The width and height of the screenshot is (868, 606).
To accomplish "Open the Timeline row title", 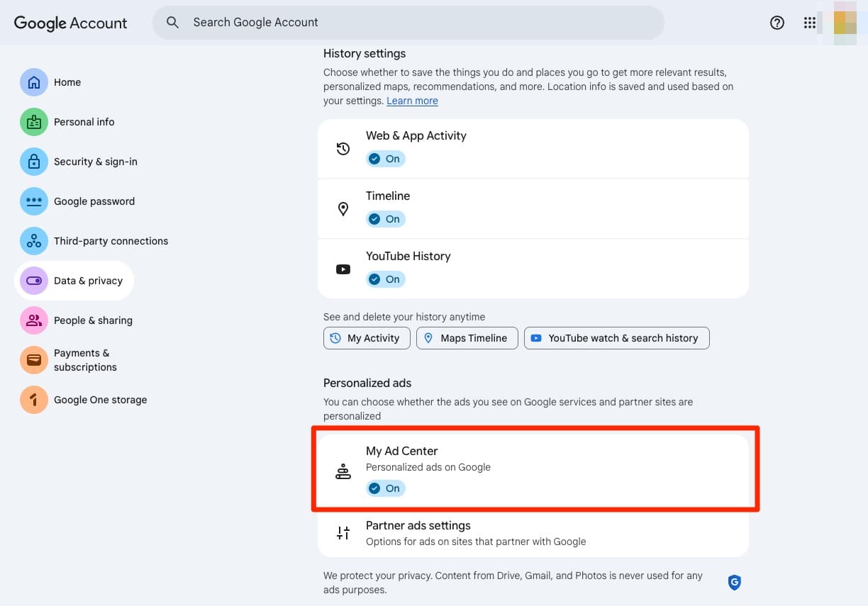I will pos(388,196).
